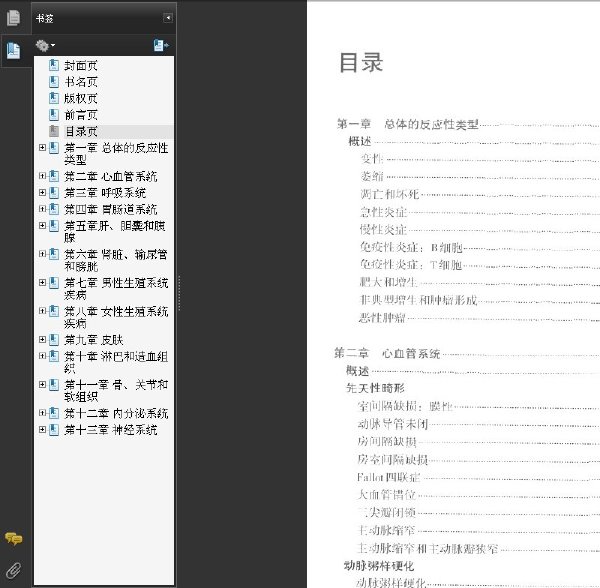Expand 第八章 女性生殖系统疾病 bookmark
Viewport: 600px width, 588px height.
[x=42, y=311]
